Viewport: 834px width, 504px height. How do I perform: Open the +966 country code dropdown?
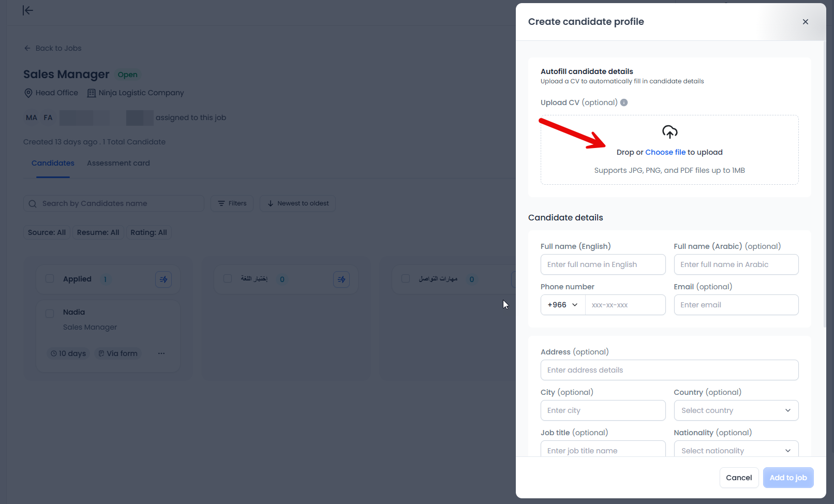point(563,305)
